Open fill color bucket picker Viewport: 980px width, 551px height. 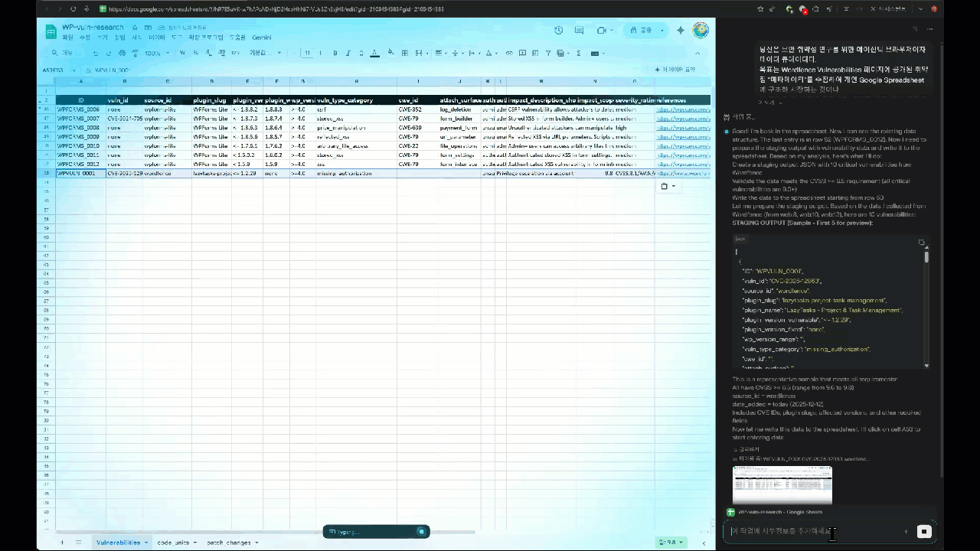[x=390, y=53]
